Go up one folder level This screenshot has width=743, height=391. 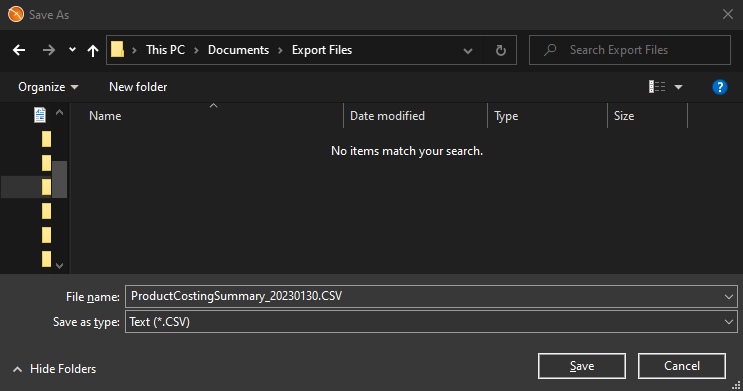point(93,50)
